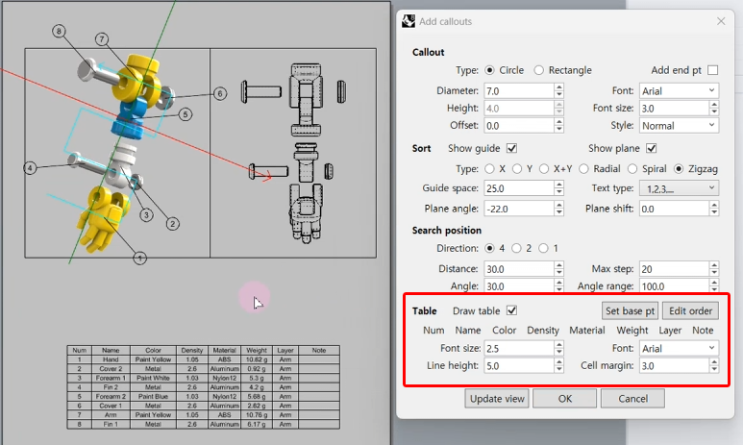Click callout circle number 8
The width and height of the screenshot is (743, 445).
[59, 31]
